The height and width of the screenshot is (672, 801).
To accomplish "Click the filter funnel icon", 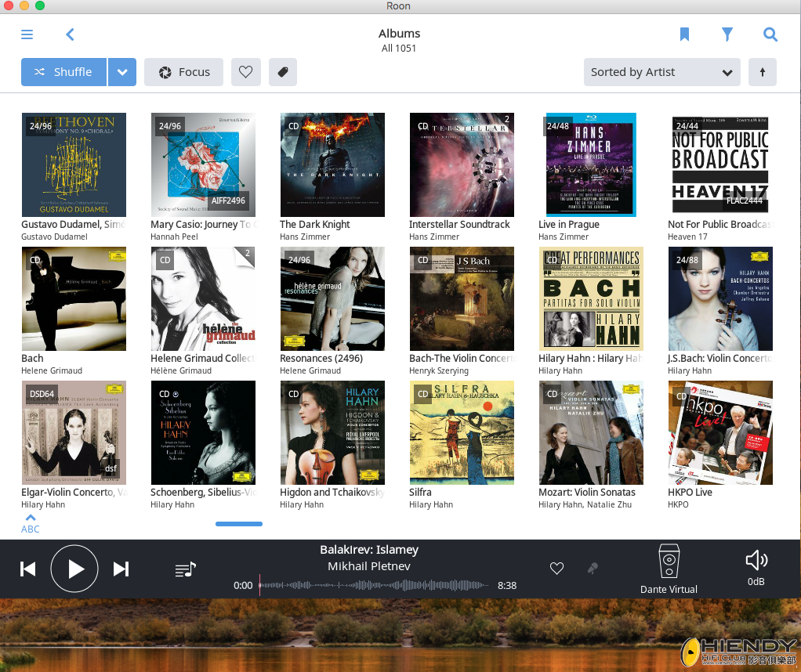I will [x=727, y=34].
